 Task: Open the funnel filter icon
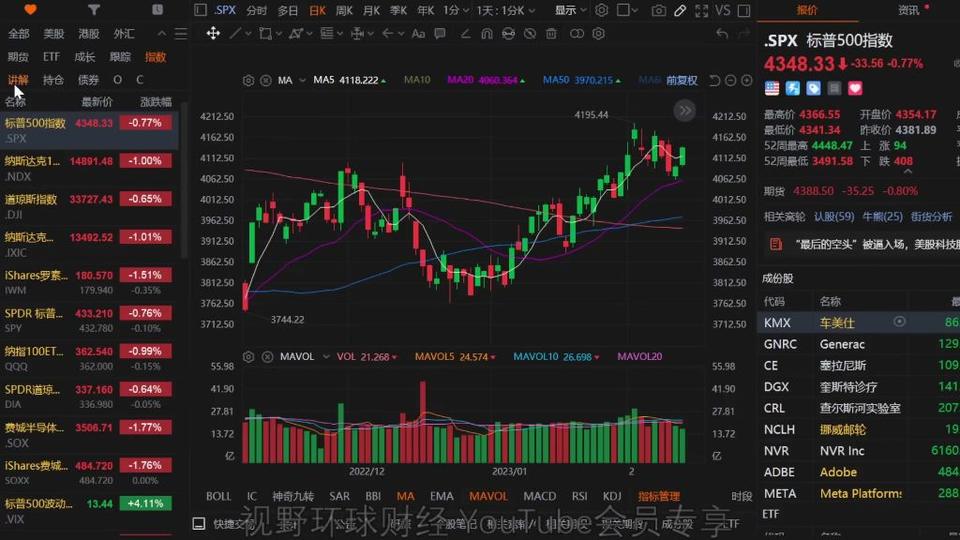pos(94,10)
